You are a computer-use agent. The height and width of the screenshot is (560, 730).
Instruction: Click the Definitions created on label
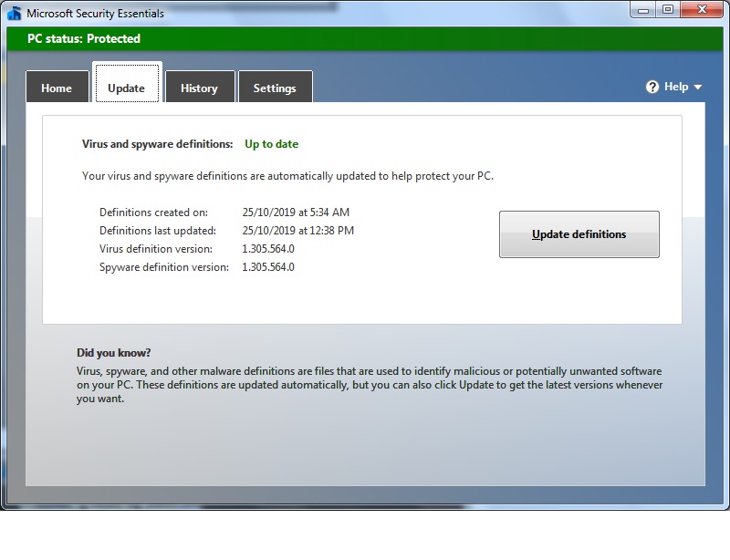(153, 213)
